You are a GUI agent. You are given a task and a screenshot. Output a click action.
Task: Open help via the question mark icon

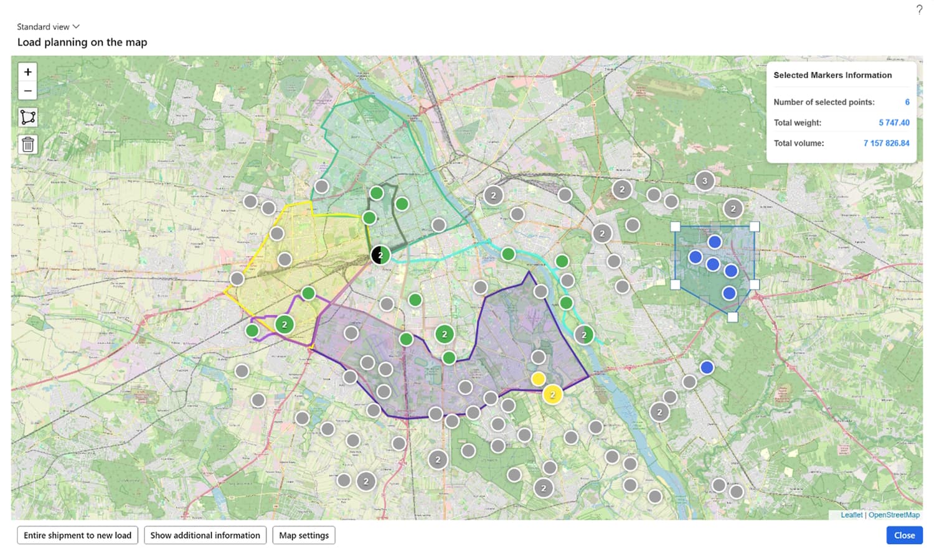(919, 9)
